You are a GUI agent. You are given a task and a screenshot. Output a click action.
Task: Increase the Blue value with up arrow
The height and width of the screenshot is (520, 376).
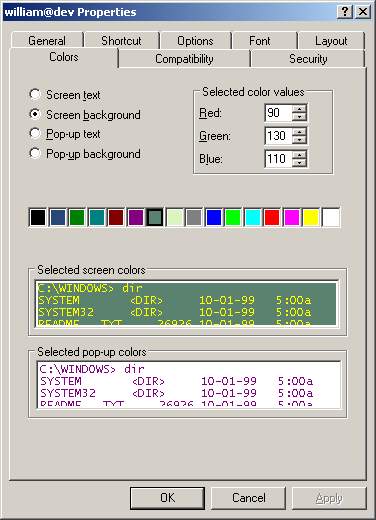pos(299,155)
